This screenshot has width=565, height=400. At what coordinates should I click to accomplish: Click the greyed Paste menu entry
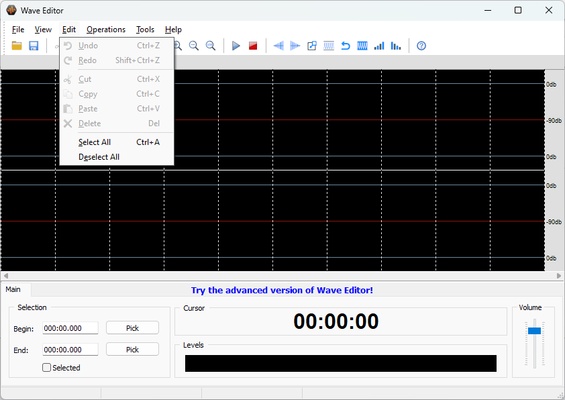117,109
